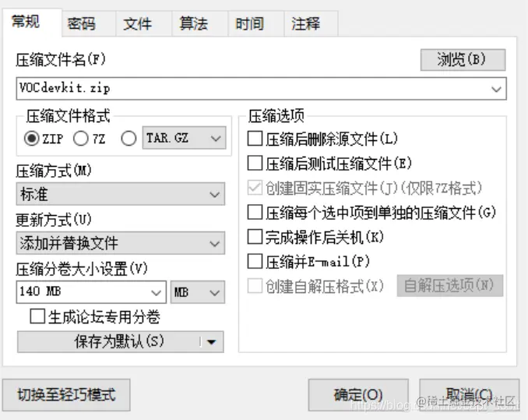Enable 压缩并E-mail(P) checkbox
The height and width of the screenshot is (420, 528).
pos(255,261)
